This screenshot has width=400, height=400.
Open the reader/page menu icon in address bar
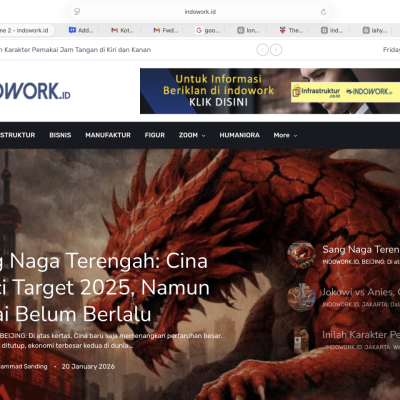click(x=77, y=12)
